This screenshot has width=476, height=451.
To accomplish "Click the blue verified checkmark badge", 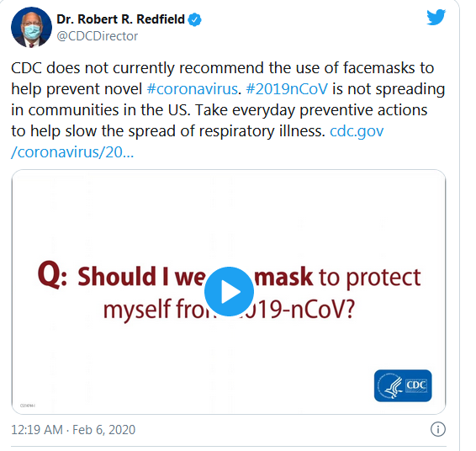I will tap(194, 19).
